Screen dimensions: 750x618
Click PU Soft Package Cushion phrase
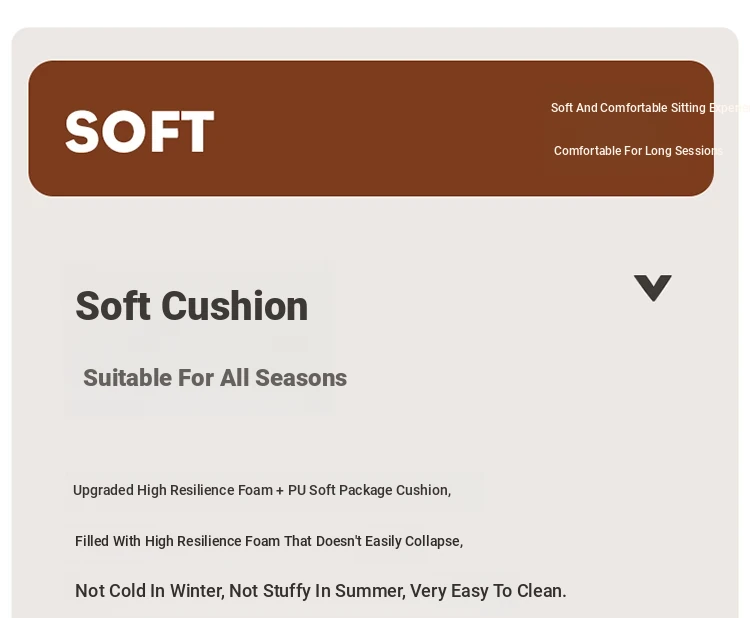click(x=369, y=490)
